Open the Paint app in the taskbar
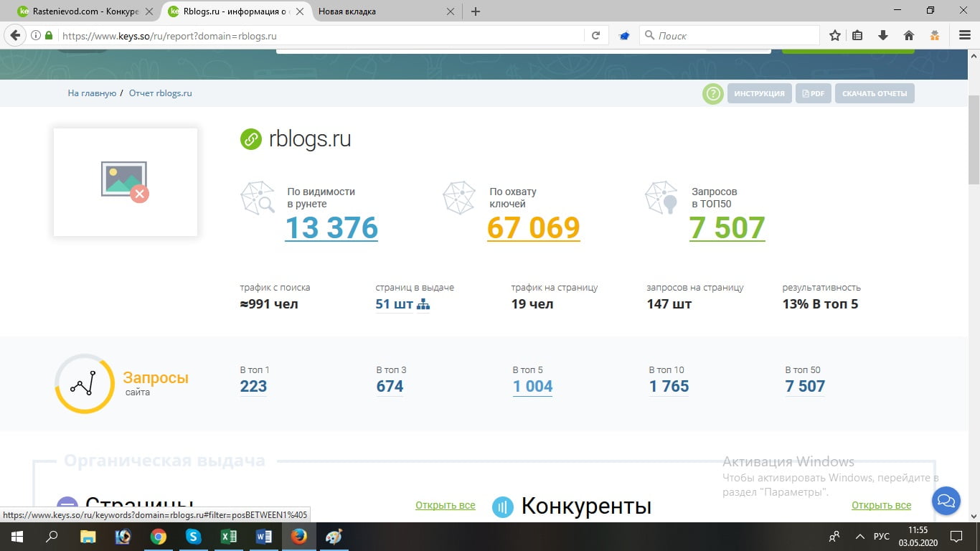 [x=334, y=536]
